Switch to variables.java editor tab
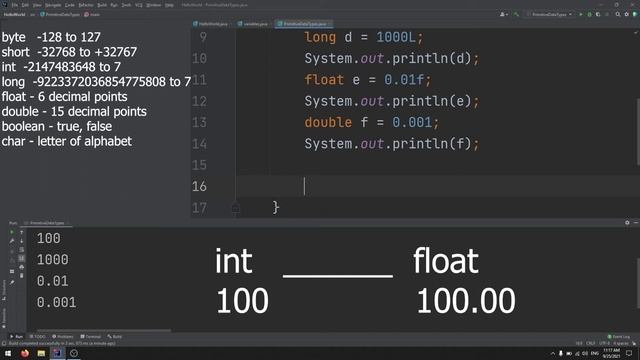640x360 pixels. (253, 24)
